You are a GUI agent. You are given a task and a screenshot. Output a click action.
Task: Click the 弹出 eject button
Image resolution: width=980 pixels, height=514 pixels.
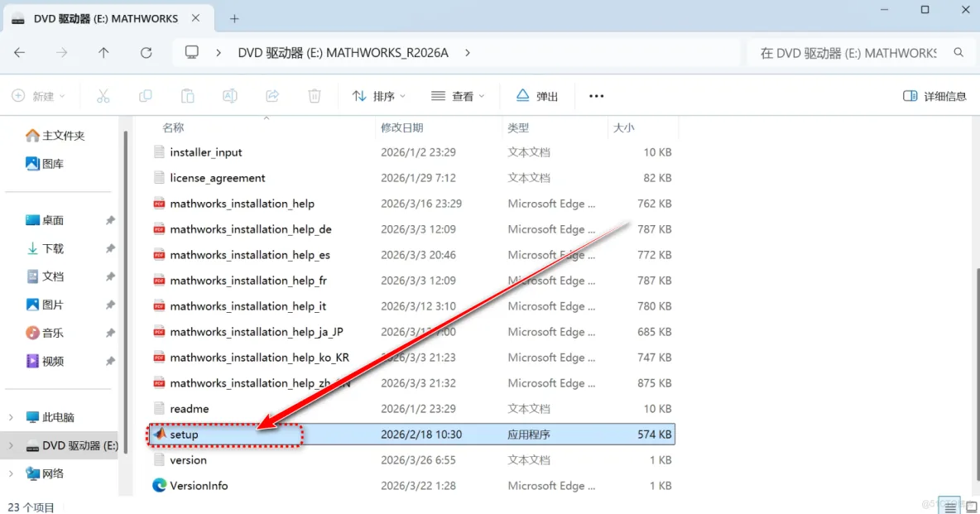coord(537,96)
